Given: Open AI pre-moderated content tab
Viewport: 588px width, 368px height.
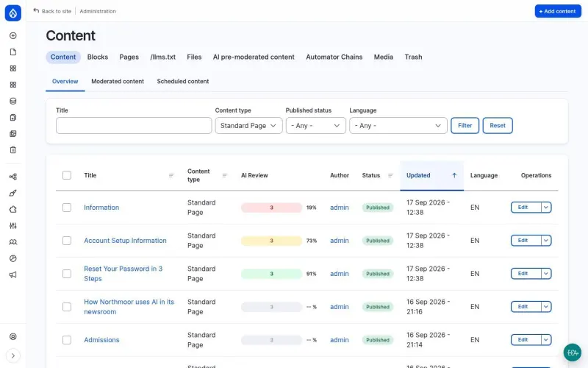Looking at the screenshot, I should pos(254,57).
